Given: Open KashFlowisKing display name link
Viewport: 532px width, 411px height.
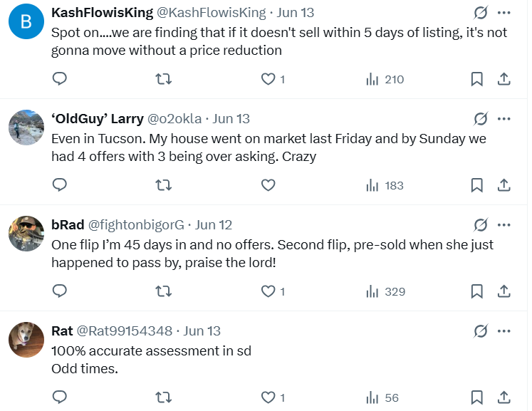Looking at the screenshot, I should tap(102, 13).
